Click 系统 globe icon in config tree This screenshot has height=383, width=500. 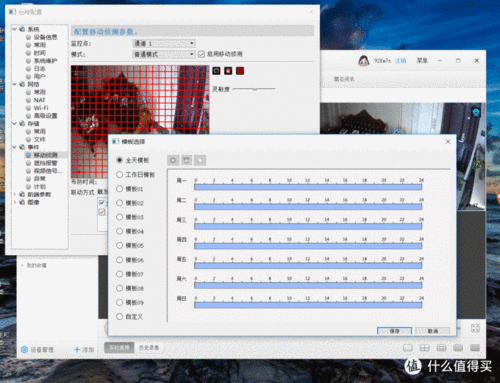(x=22, y=29)
